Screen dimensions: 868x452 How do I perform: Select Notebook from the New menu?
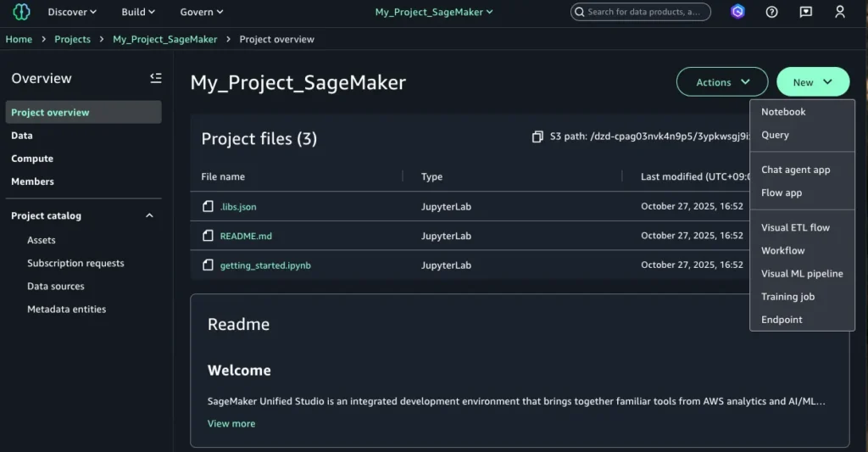(783, 112)
